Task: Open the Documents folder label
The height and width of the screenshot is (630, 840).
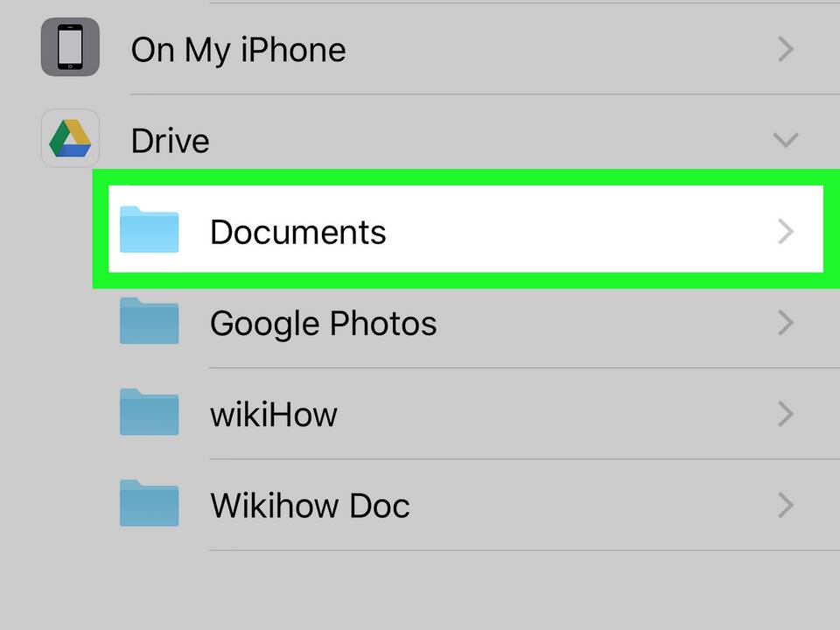Action: 297,232
